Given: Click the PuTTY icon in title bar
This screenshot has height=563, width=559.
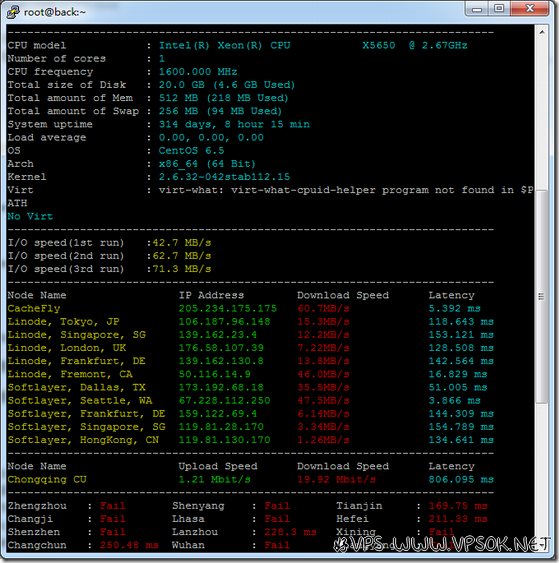Looking at the screenshot, I should click(13, 11).
